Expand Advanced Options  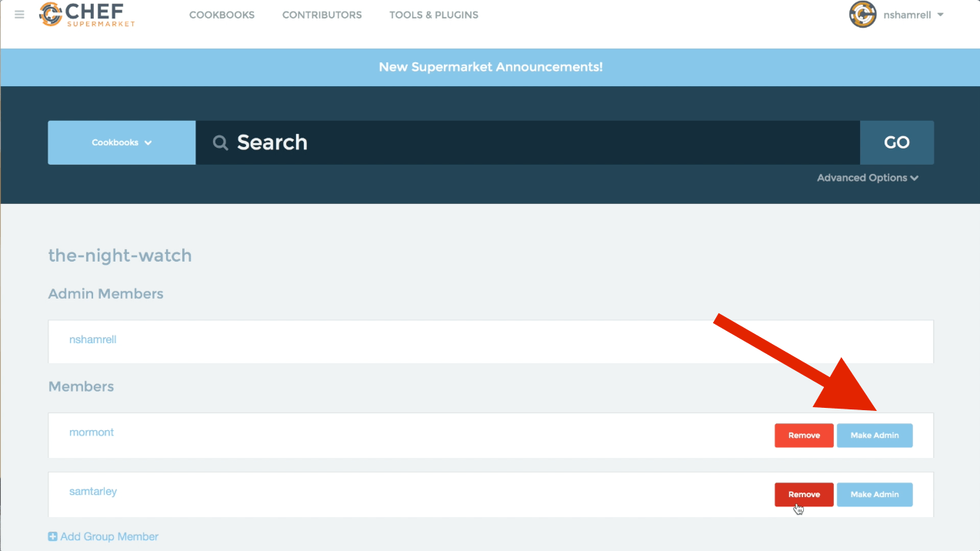point(867,178)
